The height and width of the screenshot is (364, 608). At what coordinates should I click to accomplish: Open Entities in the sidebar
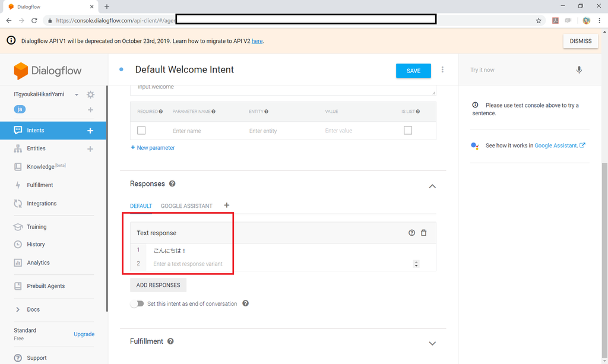tap(36, 148)
